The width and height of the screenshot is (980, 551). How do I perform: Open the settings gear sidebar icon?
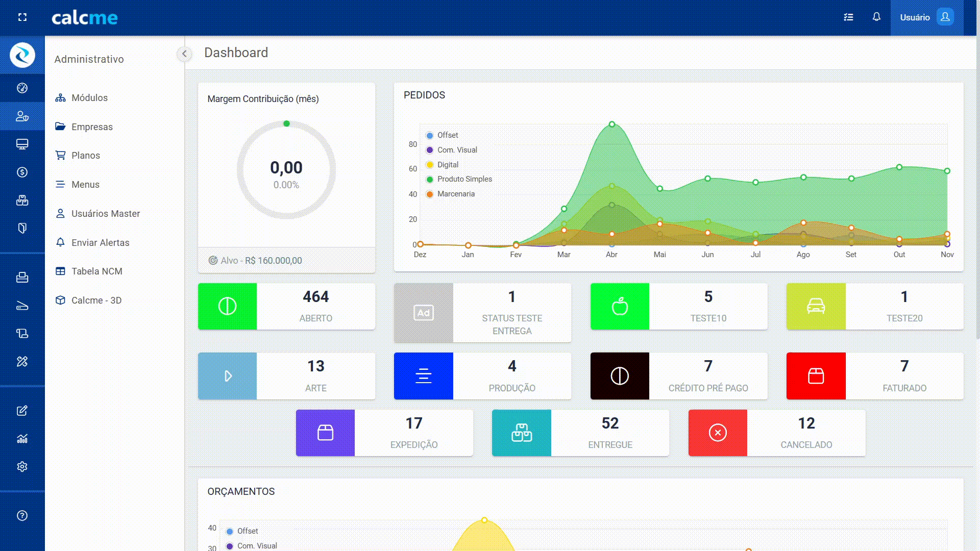[22, 467]
